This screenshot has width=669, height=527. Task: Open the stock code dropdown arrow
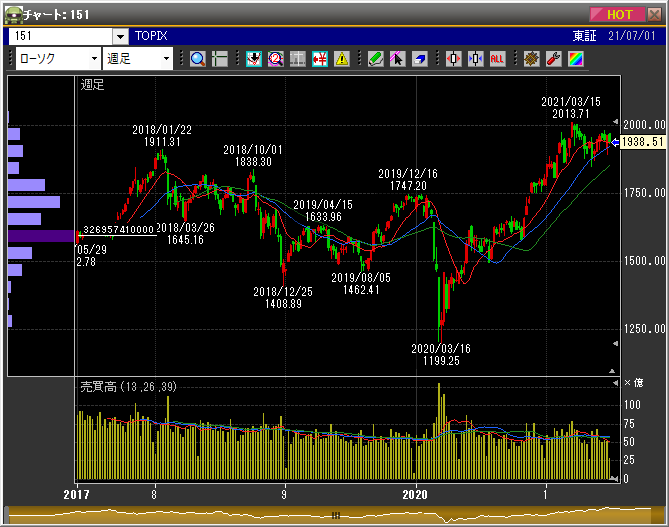point(120,36)
